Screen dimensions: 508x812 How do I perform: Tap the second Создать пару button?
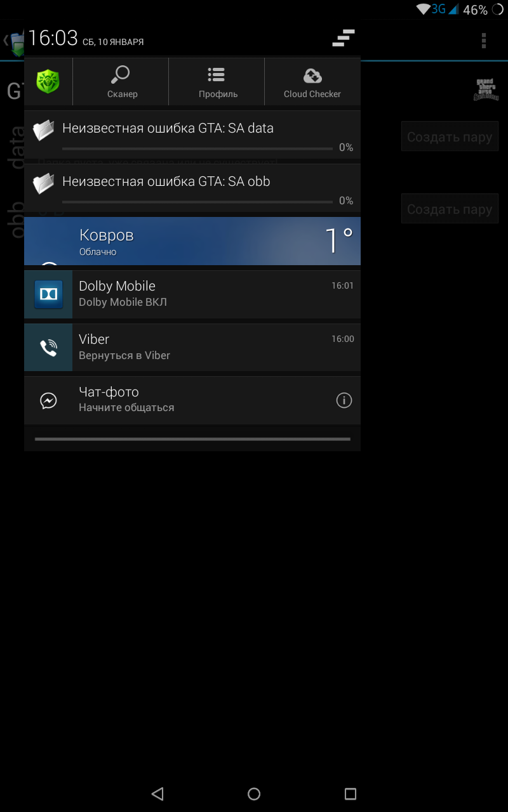[450, 209]
